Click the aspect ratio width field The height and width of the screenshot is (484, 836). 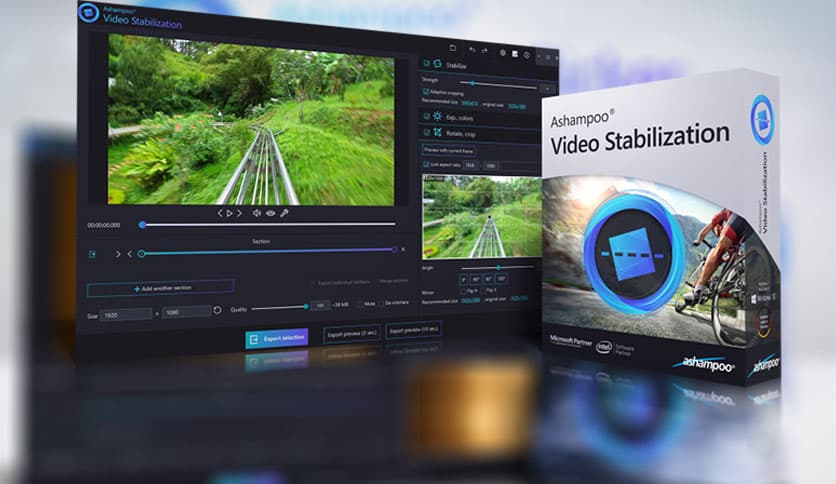click(x=471, y=165)
